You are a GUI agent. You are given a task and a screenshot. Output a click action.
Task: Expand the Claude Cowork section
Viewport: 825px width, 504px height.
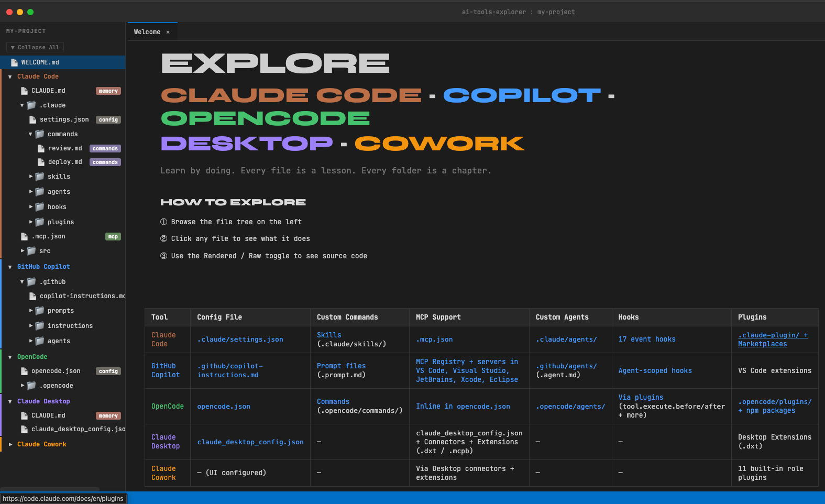pos(10,444)
